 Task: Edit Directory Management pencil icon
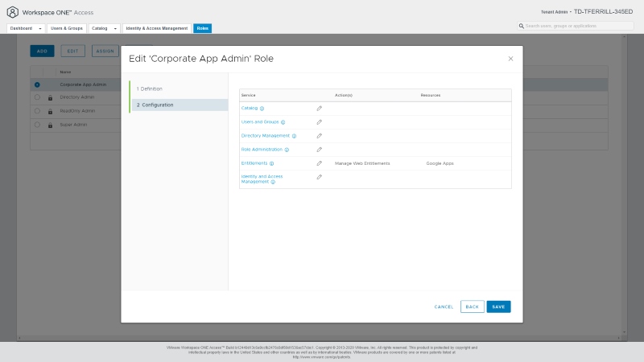(x=319, y=136)
